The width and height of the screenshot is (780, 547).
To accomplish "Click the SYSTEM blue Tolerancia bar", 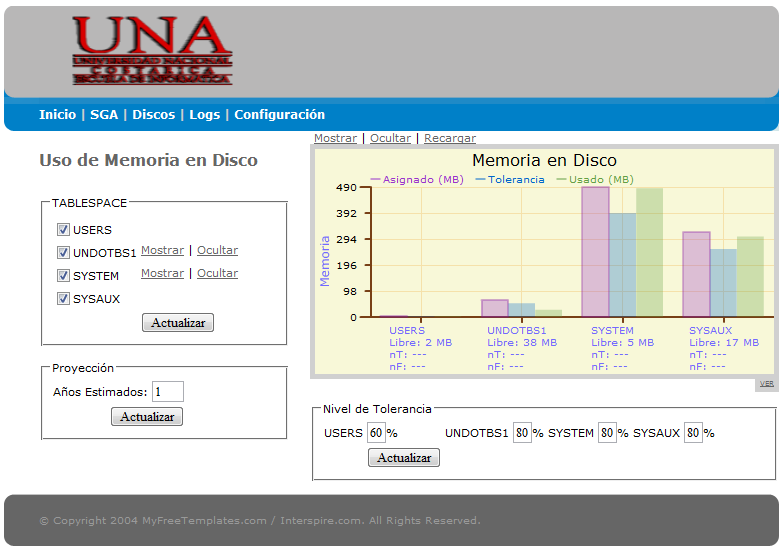I will tap(622, 265).
